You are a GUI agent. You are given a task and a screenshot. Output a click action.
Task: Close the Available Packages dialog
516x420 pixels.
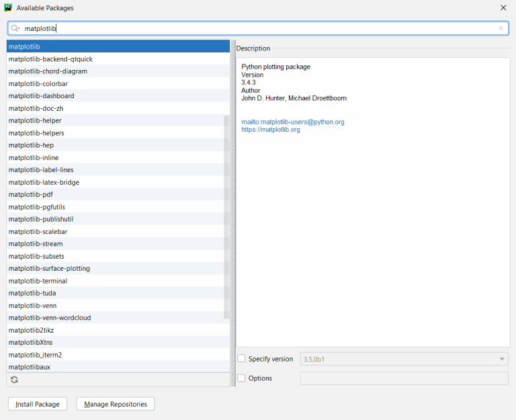[x=503, y=7]
